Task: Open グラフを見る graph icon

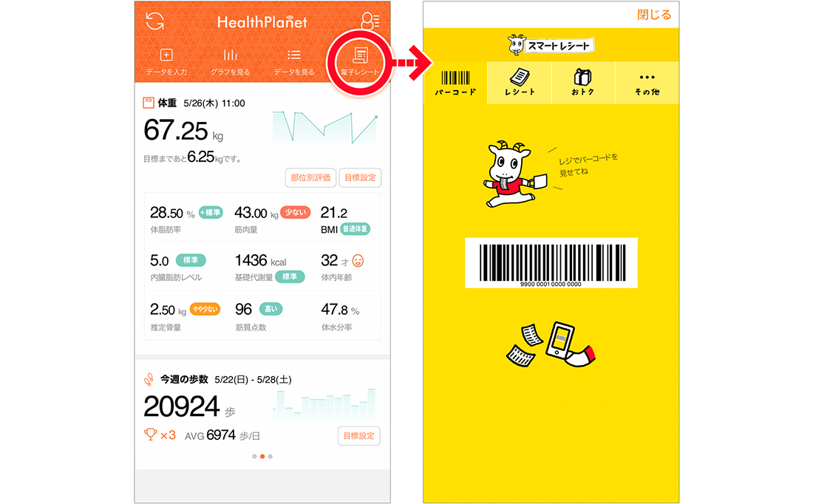Action: (230, 55)
